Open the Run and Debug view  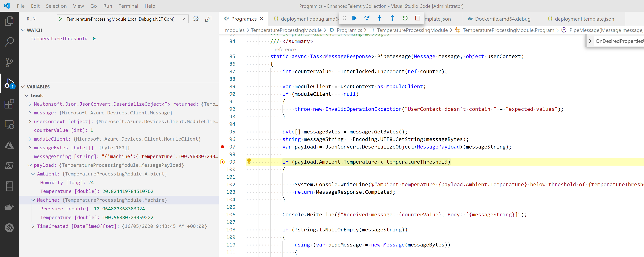pos(9,83)
